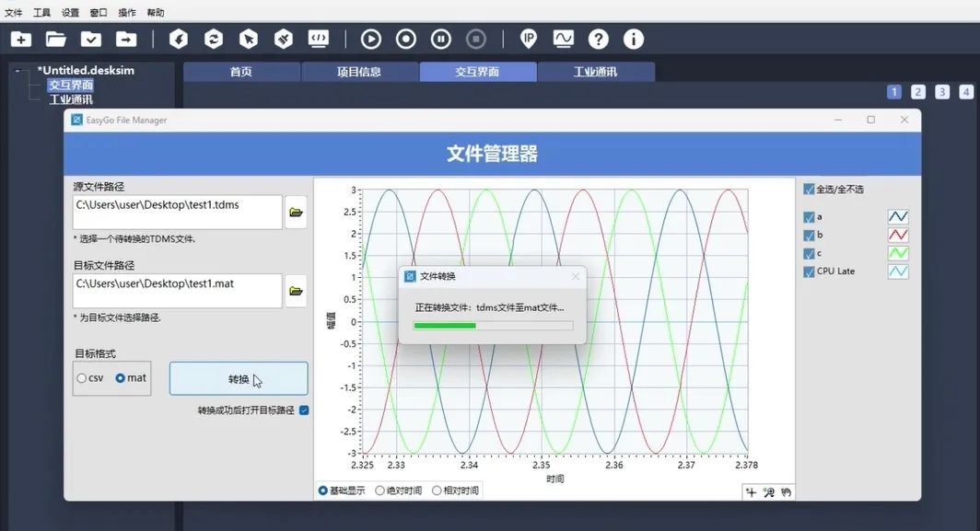
Task: Select csv target format radio button
Action: click(82, 378)
